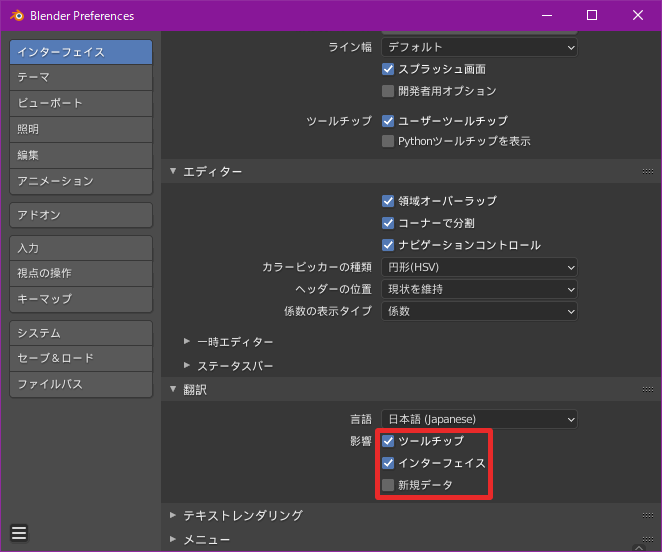
Task: Open the システム section
Action: (81, 333)
